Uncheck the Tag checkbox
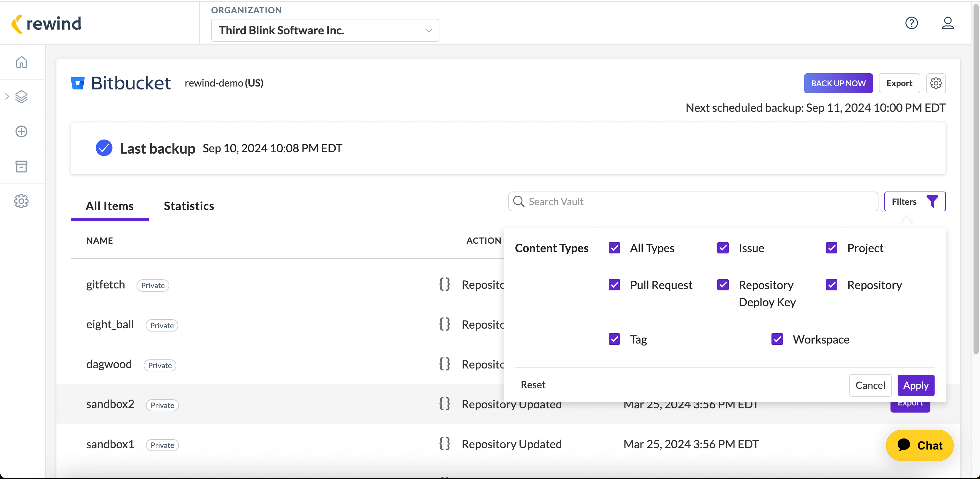Image resolution: width=980 pixels, height=479 pixels. [615, 339]
